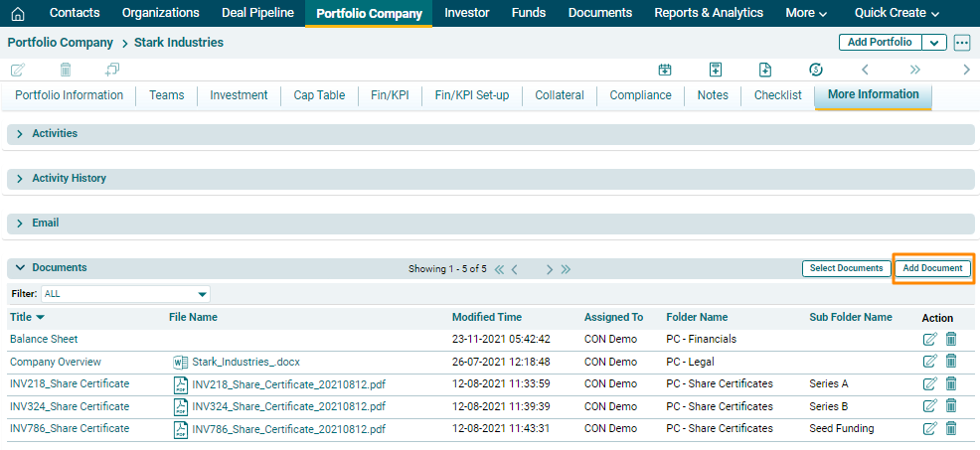Viewport: 980px width, 450px height.
Task: Expand the Email section
Action: [x=20, y=224]
